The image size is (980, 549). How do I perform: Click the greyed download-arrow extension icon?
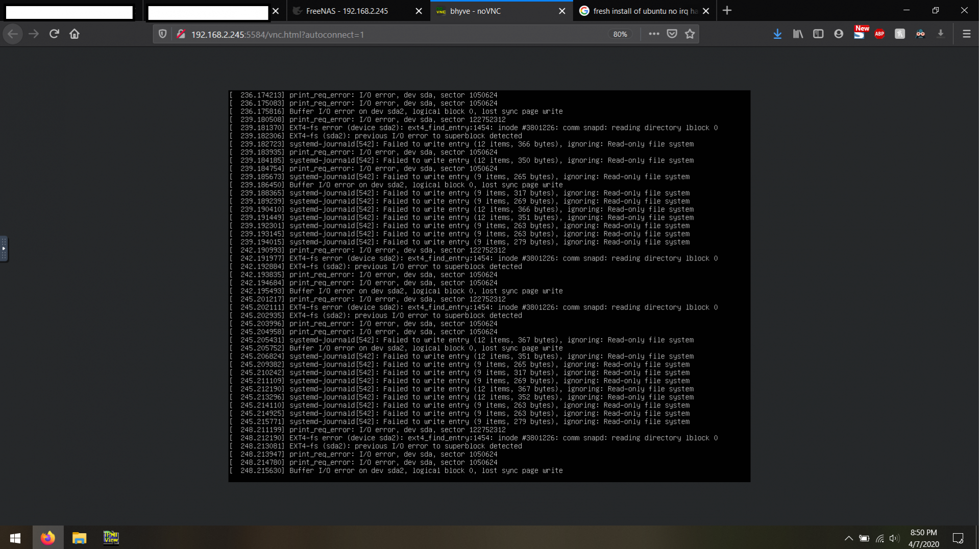pyautogui.click(x=941, y=34)
